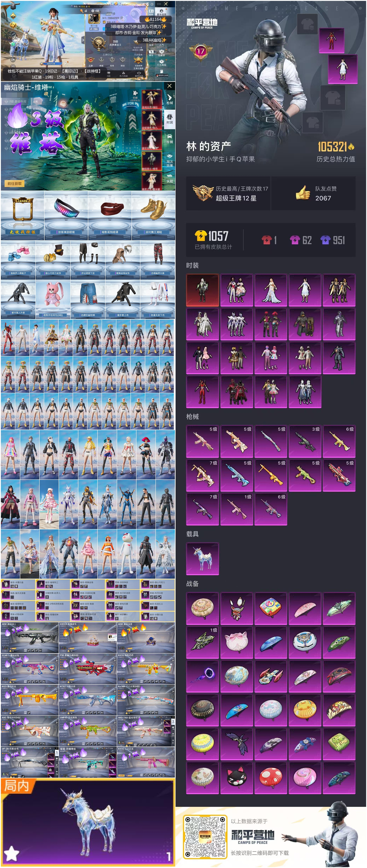The image size is (367, 868).
Task: Collapse the profile panel arrow
Action: [83, 40]
